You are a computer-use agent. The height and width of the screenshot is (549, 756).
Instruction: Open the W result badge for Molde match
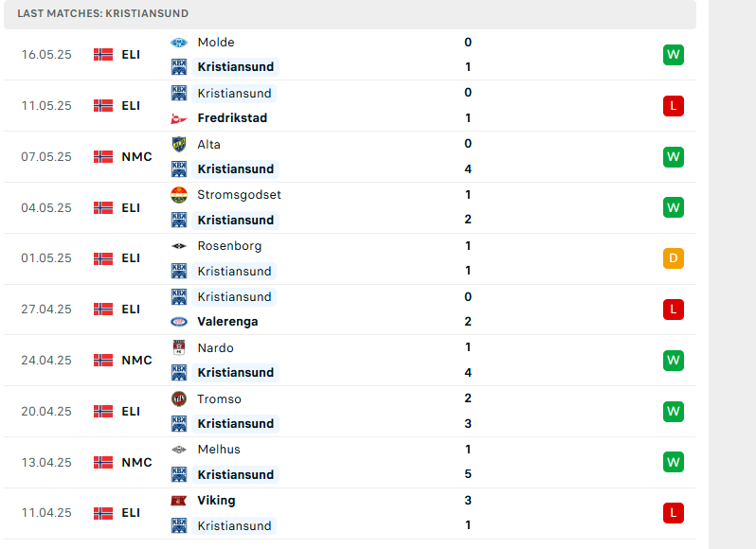coord(673,54)
